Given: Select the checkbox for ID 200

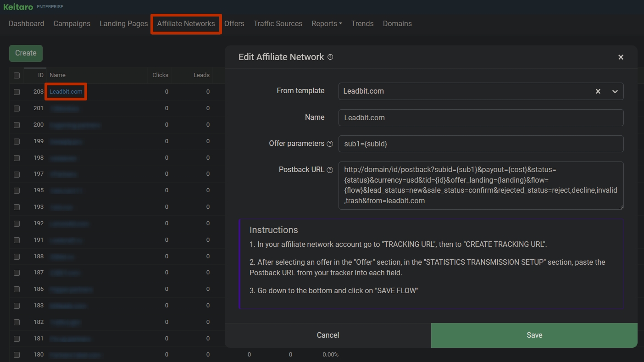Looking at the screenshot, I should click(x=17, y=125).
